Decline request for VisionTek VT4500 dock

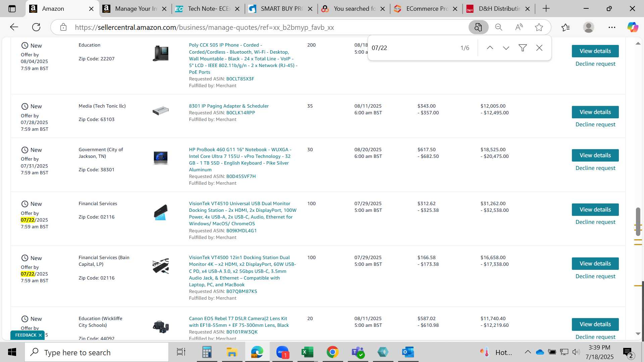(595, 276)
